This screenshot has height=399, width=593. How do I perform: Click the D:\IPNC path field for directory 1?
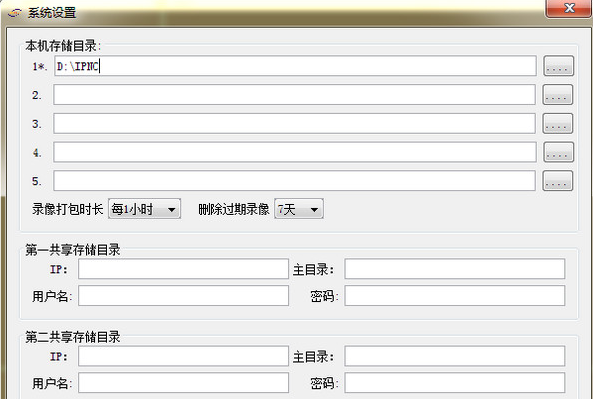[295, 66]
